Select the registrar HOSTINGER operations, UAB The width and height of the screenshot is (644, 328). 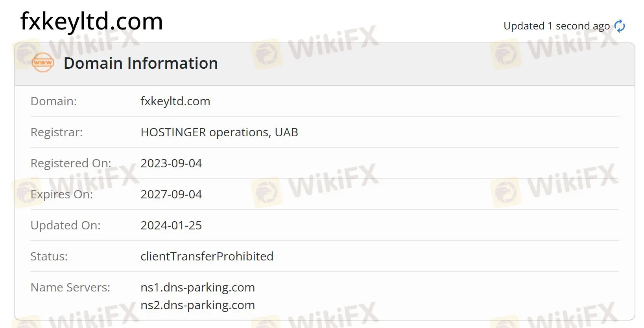tap(220, 132)
